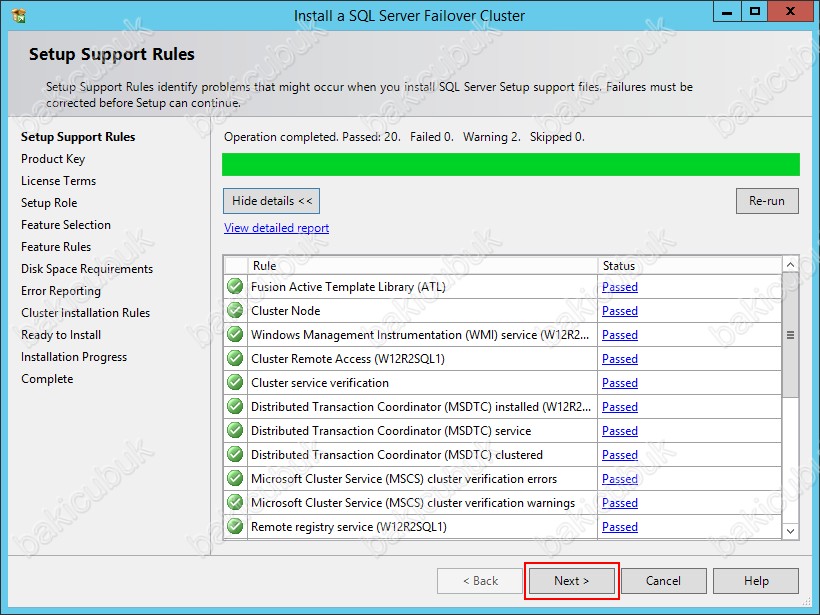The height and width of the screenshot is (615, 820).
Task: Select the Cluster Installation Rules step
Action: click(x=85, y=313)
